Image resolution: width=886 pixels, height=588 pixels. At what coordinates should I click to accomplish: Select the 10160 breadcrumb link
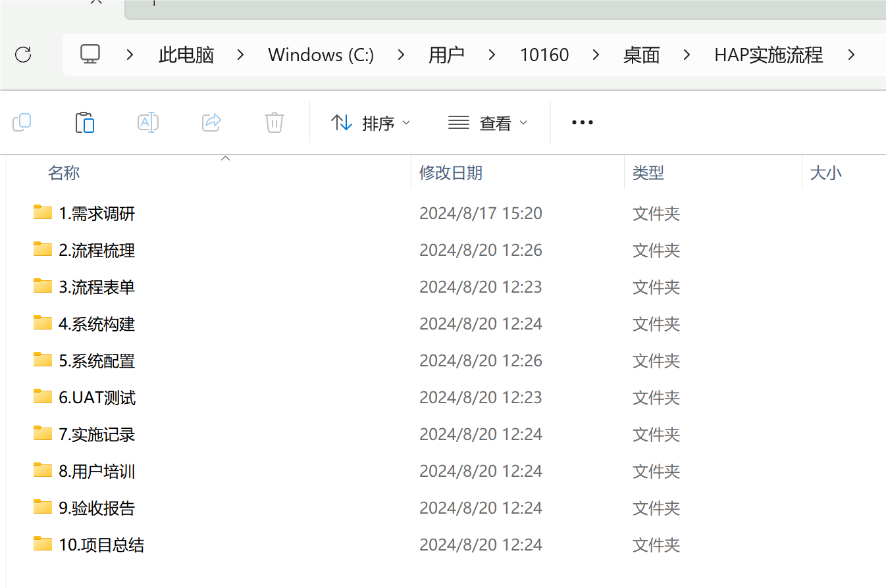544,55
